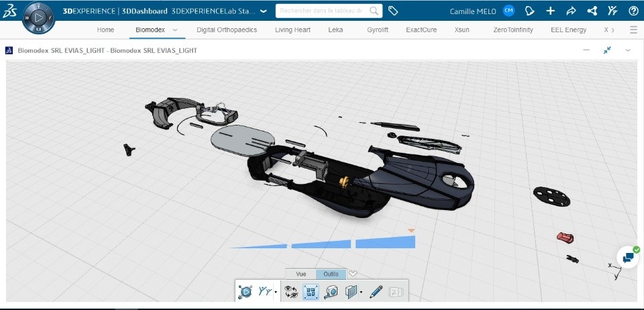The height and width of the screenshot is (310, 644).
Task: Select the Biomodex tab
Action: point(150,30)
